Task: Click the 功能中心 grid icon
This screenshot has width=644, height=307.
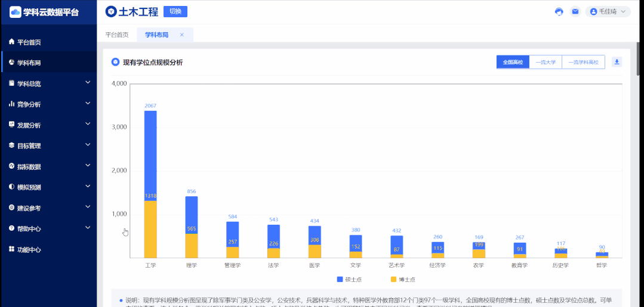Action: pos(11,249)
